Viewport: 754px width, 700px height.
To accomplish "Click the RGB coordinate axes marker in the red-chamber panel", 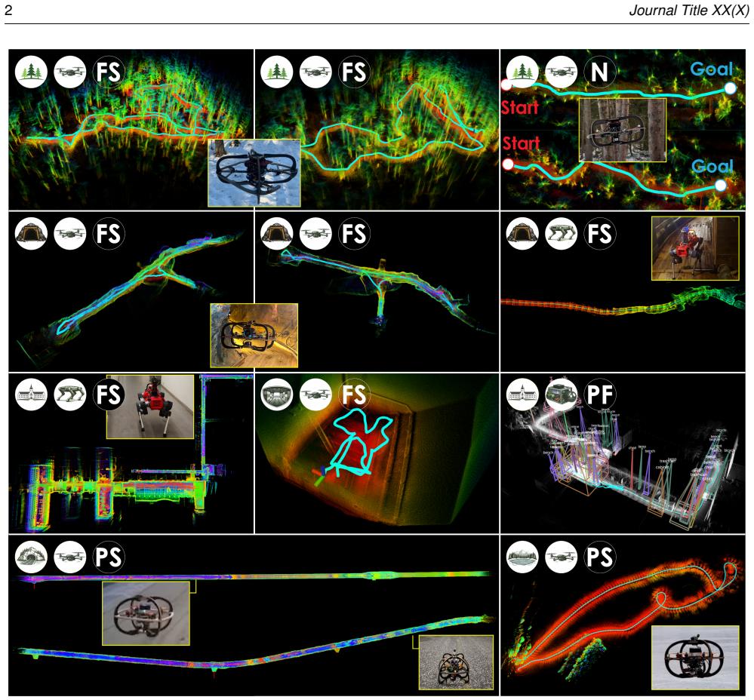I will (x=320, y=475).
